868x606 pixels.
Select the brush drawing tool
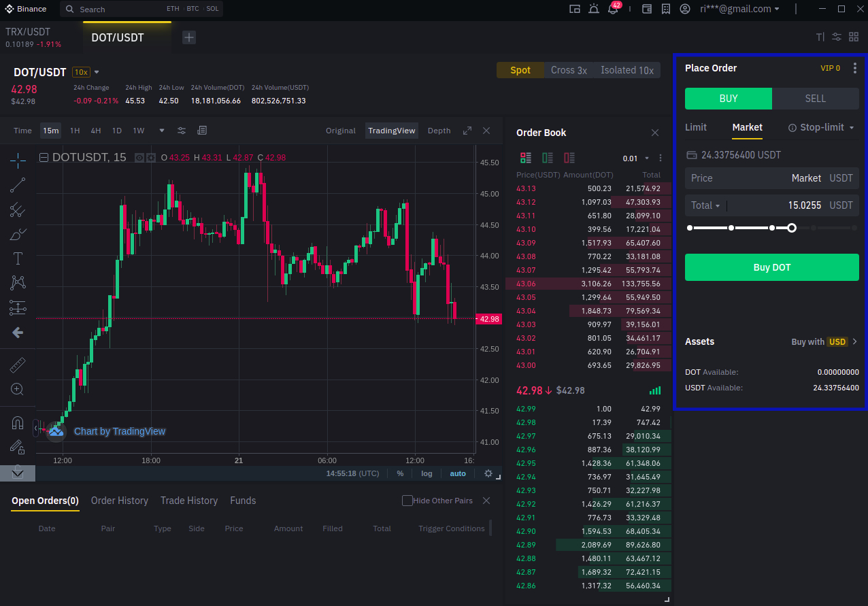(18, 235)
